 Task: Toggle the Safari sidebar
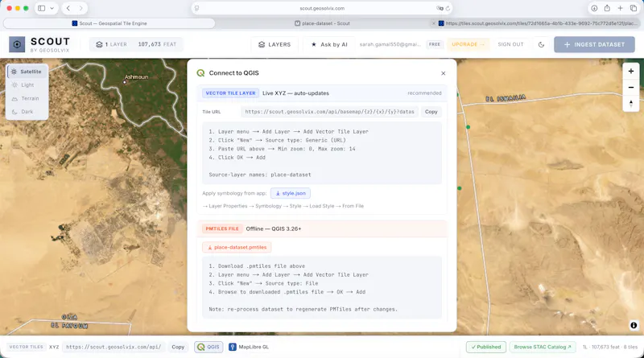(x=42, y=8)
